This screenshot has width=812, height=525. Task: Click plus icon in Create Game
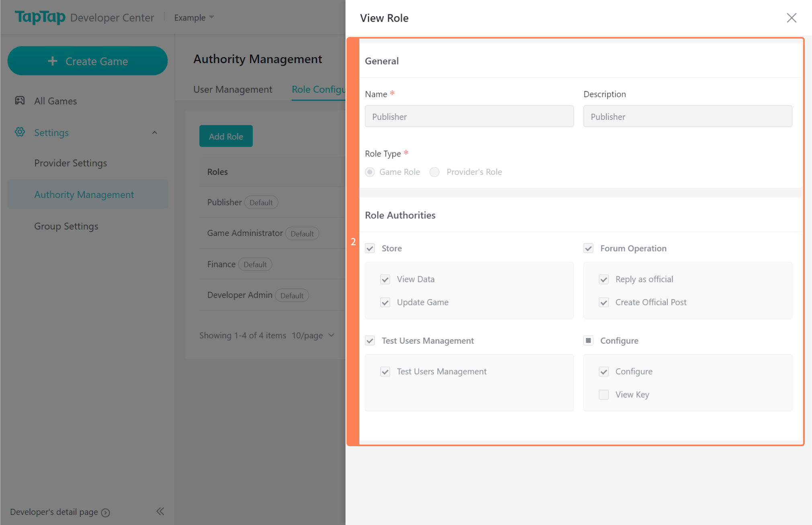[x=53, y=61]
